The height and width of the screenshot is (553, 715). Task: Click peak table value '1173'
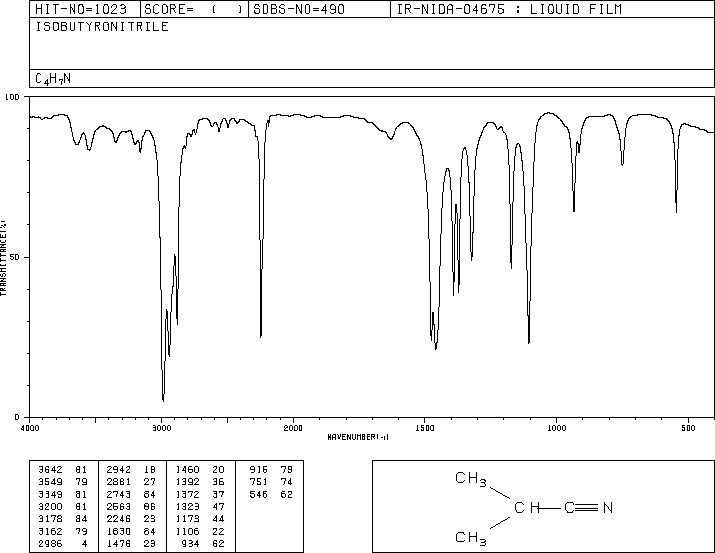pyautogui.click(x=187, y=519)
